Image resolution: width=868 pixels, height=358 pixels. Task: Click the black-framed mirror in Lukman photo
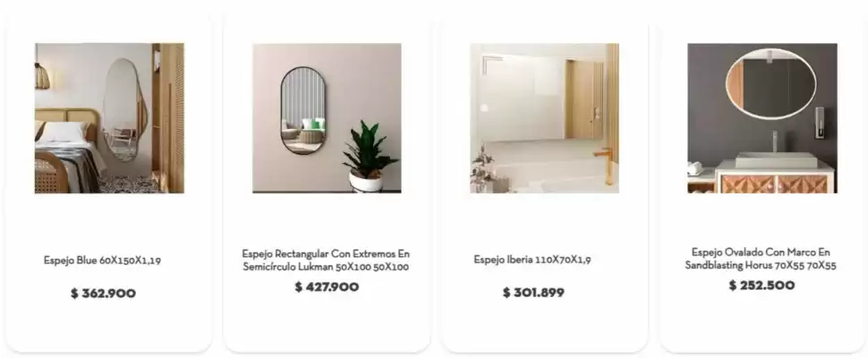[x=302, y=110]
